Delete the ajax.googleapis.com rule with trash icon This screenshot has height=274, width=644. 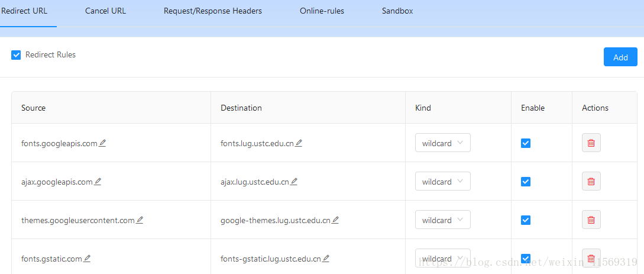point(591,181)
